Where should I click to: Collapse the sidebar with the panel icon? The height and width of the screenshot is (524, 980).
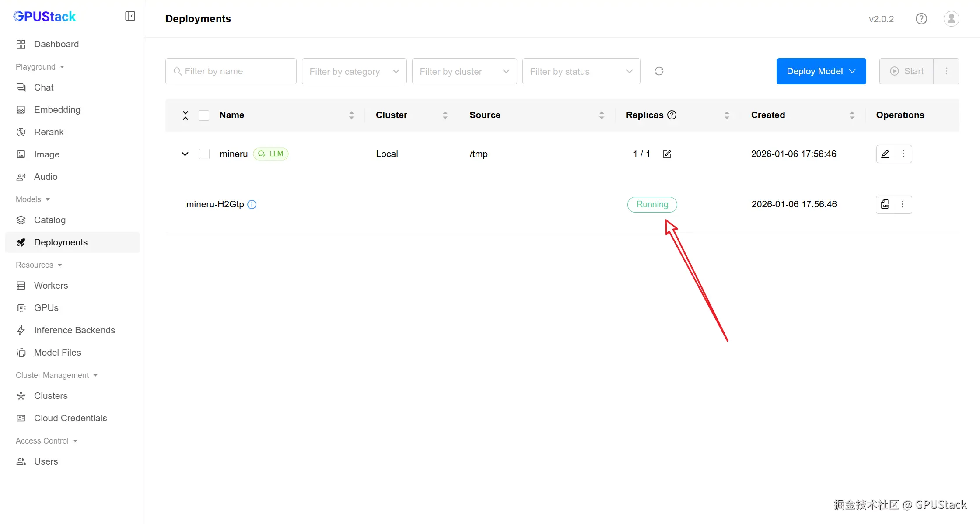point(130,16)
